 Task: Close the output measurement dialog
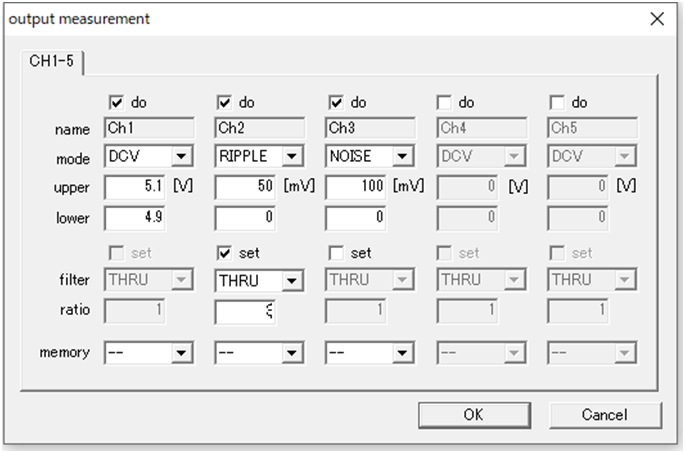657,18
